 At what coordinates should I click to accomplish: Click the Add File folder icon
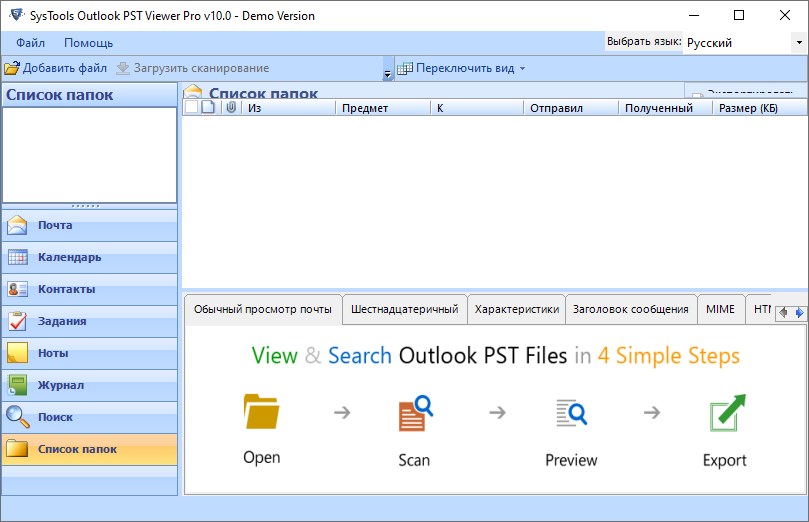[11, 68]
